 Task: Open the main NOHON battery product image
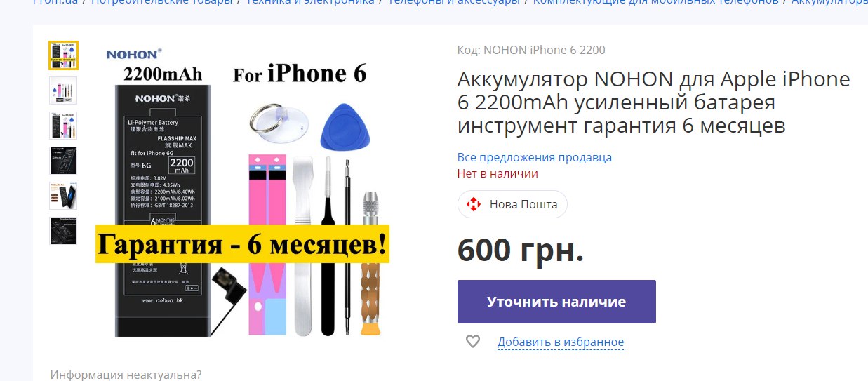243,191
